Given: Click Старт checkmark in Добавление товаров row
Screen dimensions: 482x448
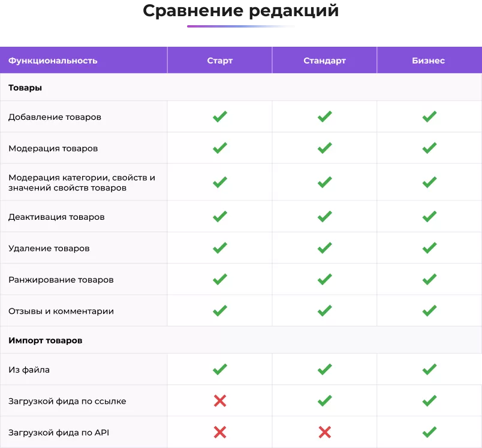Looking at the screenshot, I should click(x=220, y=117).
